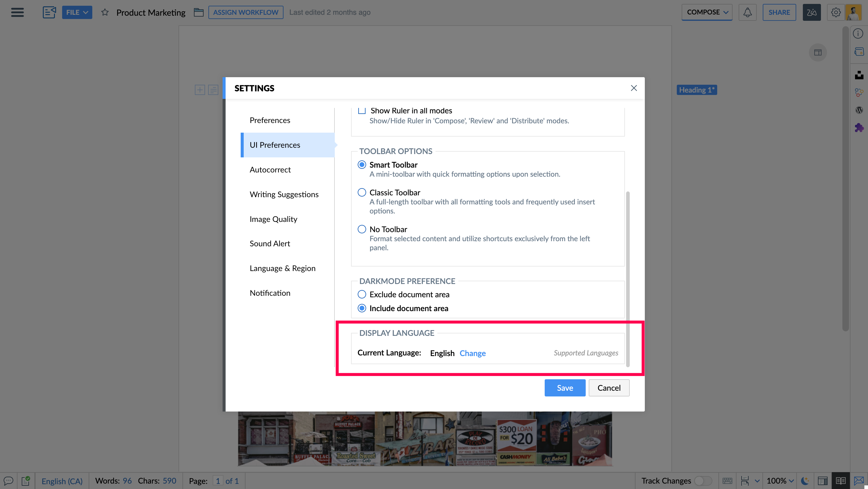
Task: Close the Settings dialog
Action: click(633, 88)
